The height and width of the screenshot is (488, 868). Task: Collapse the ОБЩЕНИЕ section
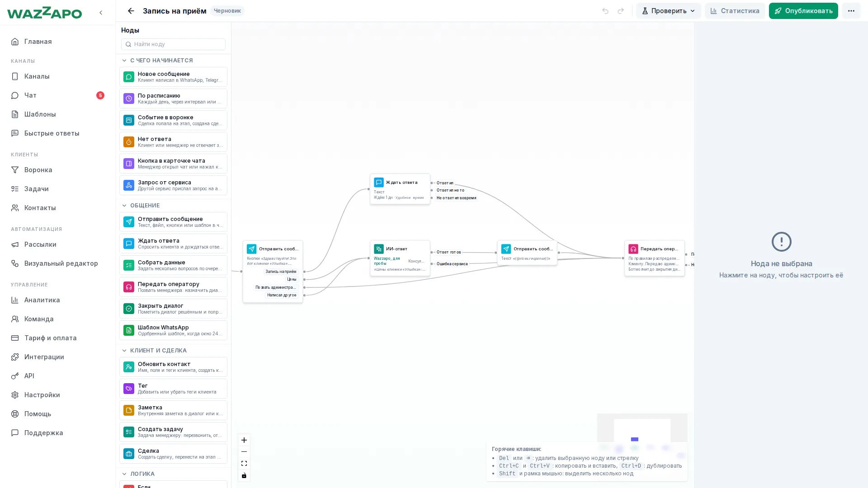pos(124,206)
